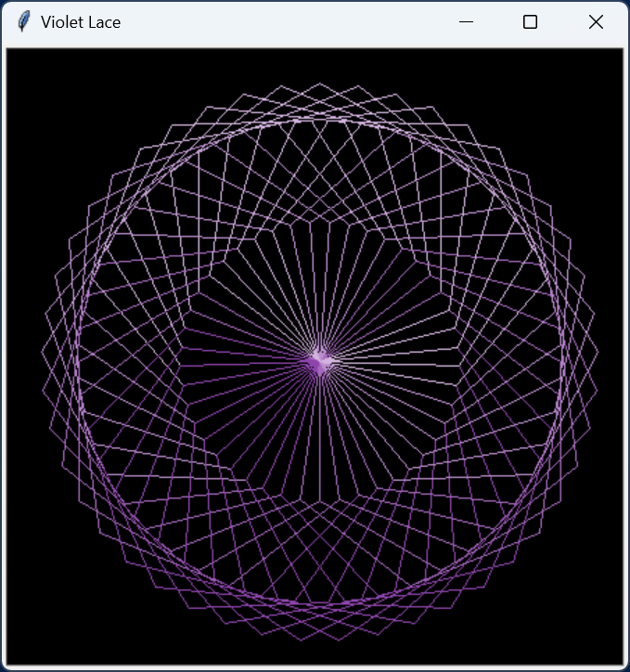Click the rightmost edge of the circular ring
Screen dimensions: 630x672
[562, 361]
